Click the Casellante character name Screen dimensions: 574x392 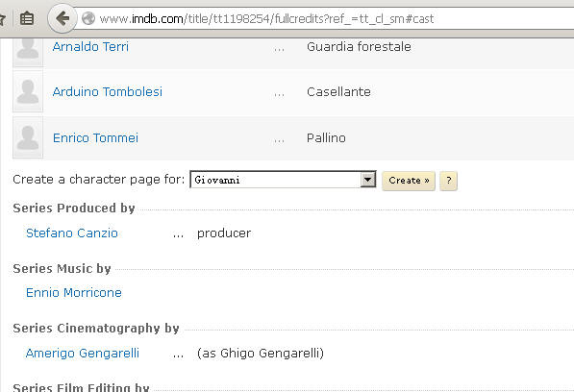pyautogui.click(x=338, y=92)
